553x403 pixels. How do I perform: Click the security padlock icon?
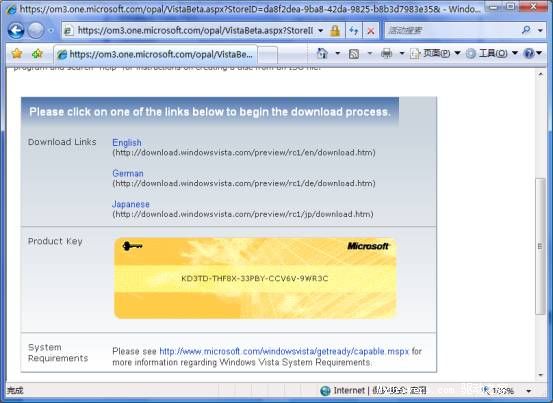[335, 31]
